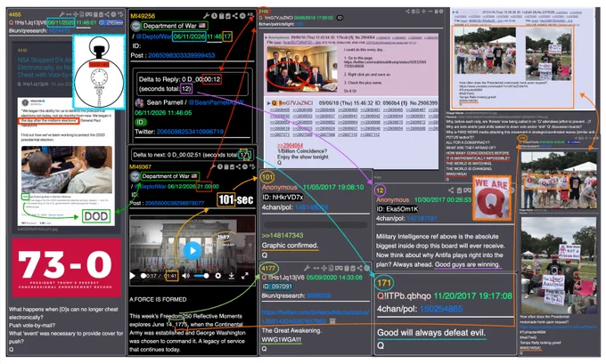This screenshot has height=364, width=606.
Task: Click the share icon on post 4177
Action: click(x=359, y=268)
